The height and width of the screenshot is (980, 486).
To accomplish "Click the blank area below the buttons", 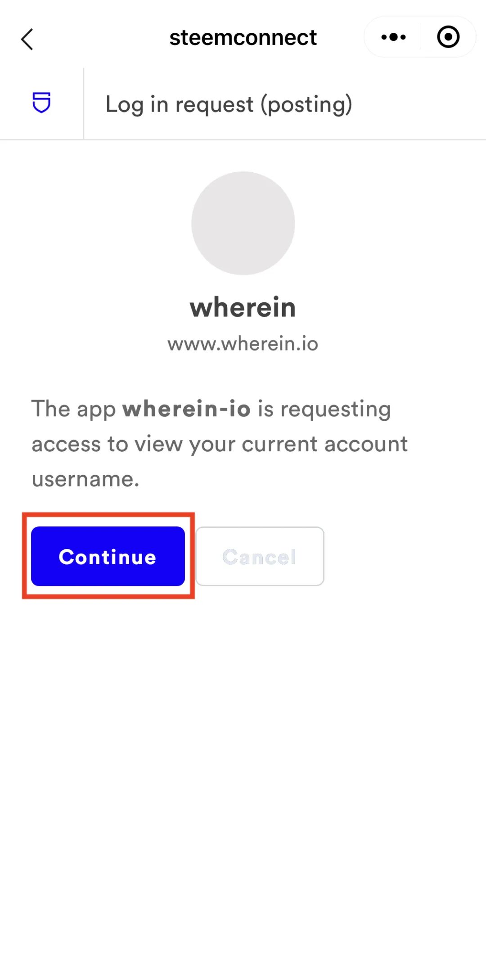I will (243, 787).
